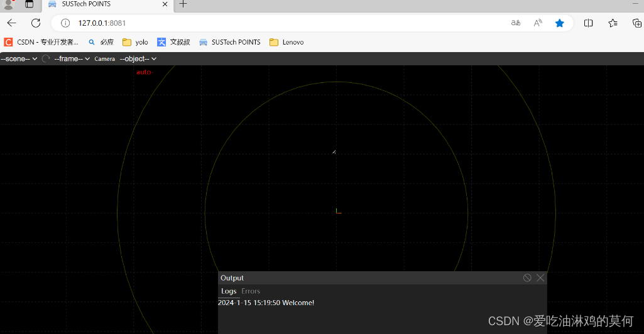Expand the --scene-- dropdown
The height and width of the screenshot is (334, 644).
[x=19, y=58]
